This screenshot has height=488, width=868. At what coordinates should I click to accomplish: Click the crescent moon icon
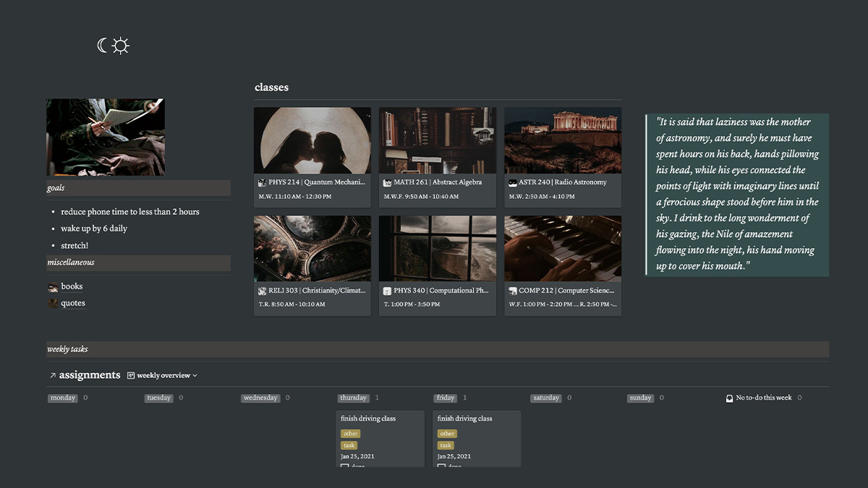pyautogui.click(x=103, y=46)
